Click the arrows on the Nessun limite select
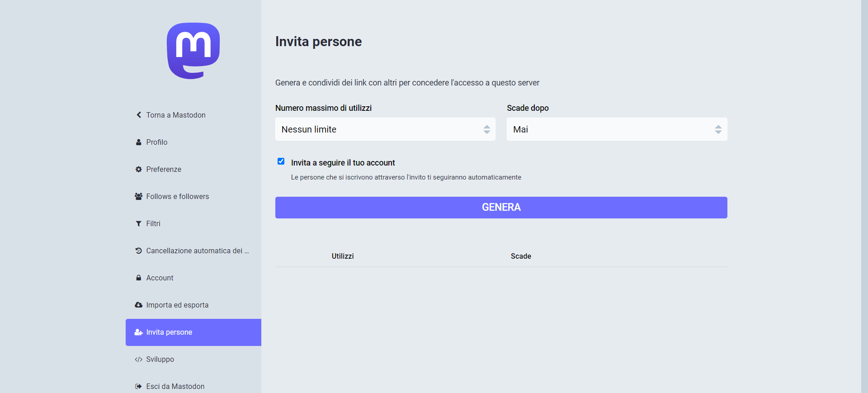Image resolution: width=868 pixels, height=393 pixels. coord(486,129)
